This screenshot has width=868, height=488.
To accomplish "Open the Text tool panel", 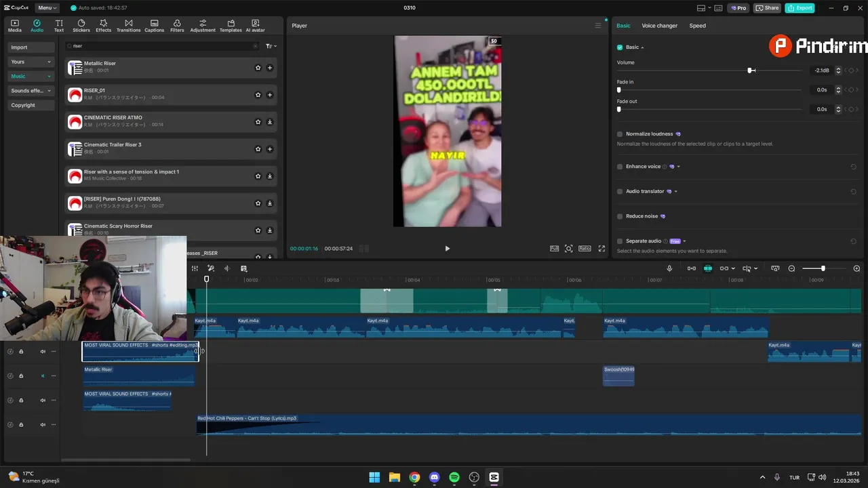I will pyautogui.click(x=59, y=26).
